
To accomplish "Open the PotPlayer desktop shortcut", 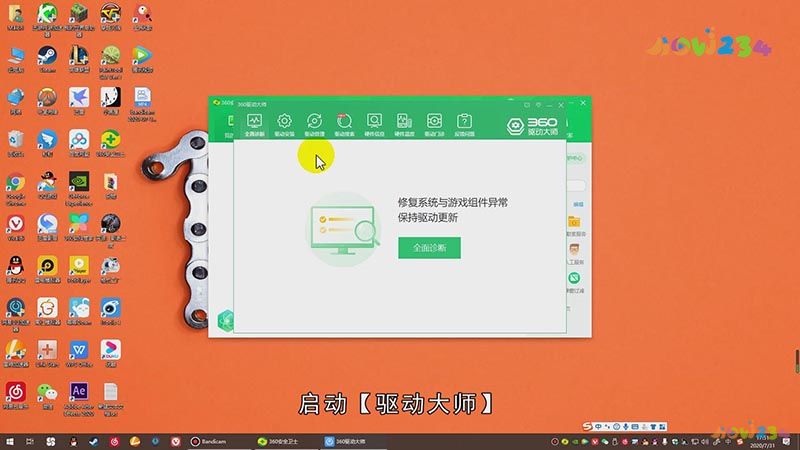I will pyautogui.click(x=79, y=270).
